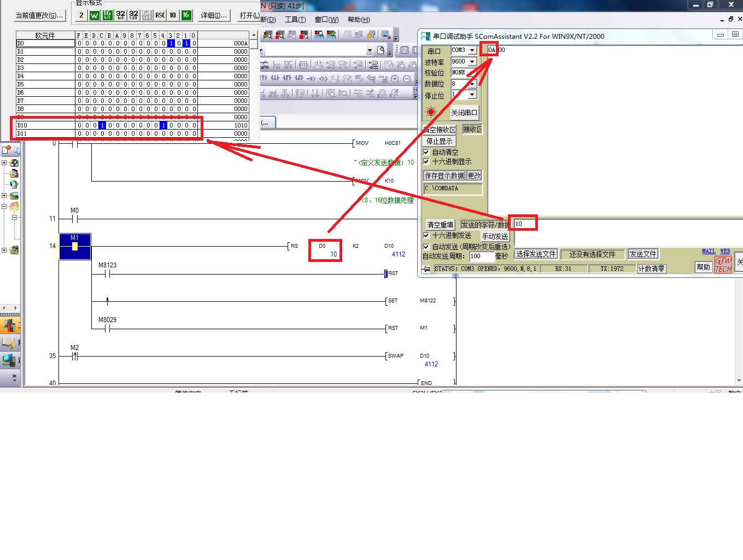
Task: Click the red serial port status indicator
Action: click(x=431, y=112)
